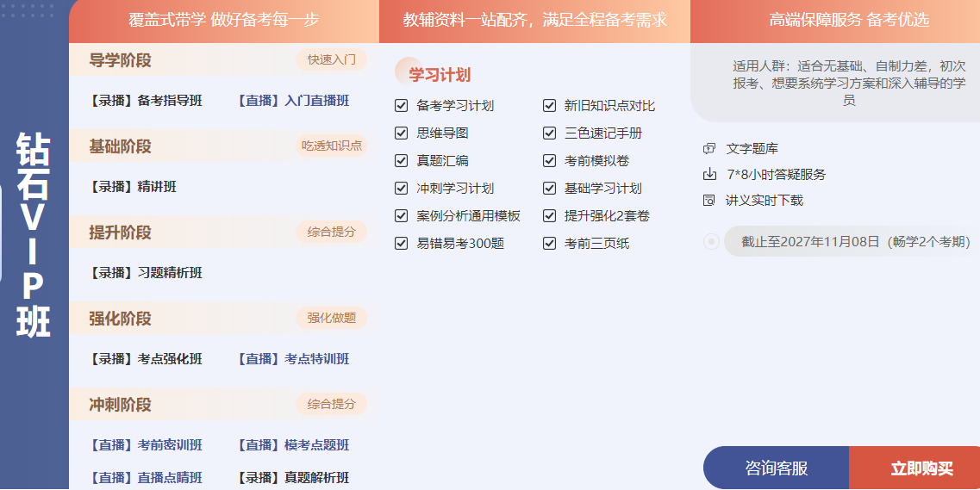
Task: Toggle the 备考学习计划 checkbox
Action: click(x=401, y=106)
